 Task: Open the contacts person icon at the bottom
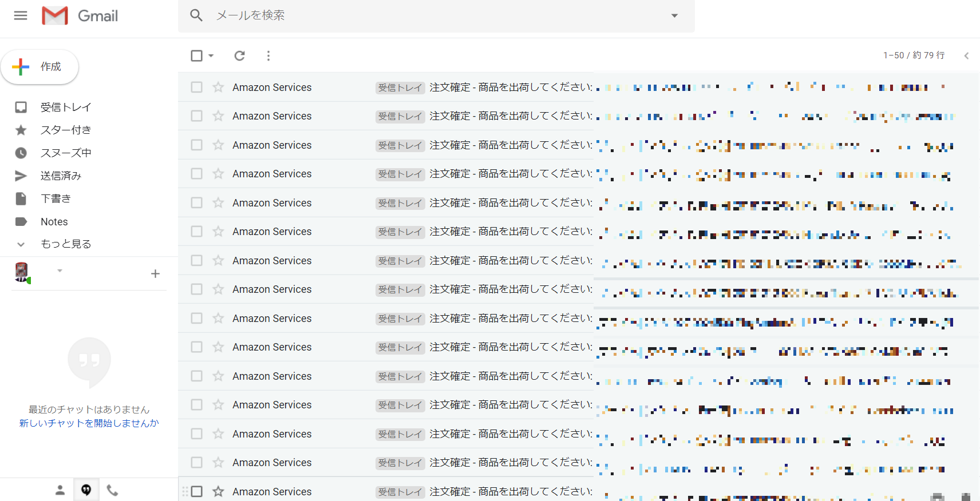[x=60, y=490]
